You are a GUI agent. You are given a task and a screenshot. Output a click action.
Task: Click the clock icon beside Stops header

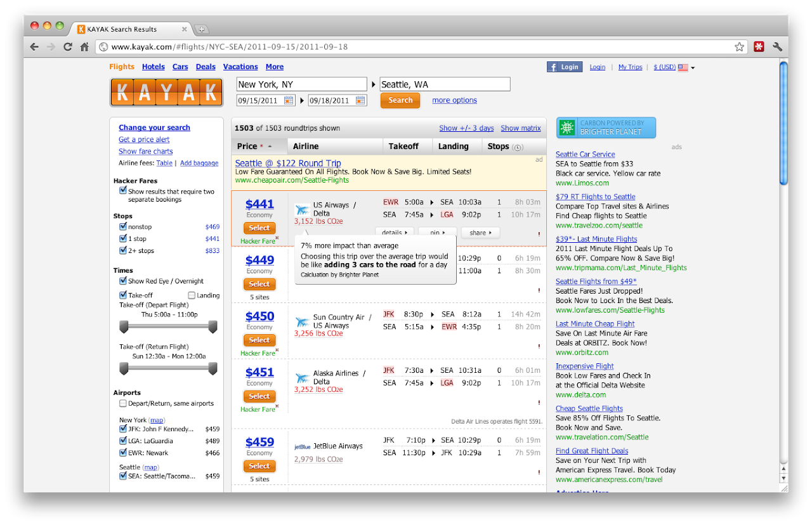pos(518,147)
